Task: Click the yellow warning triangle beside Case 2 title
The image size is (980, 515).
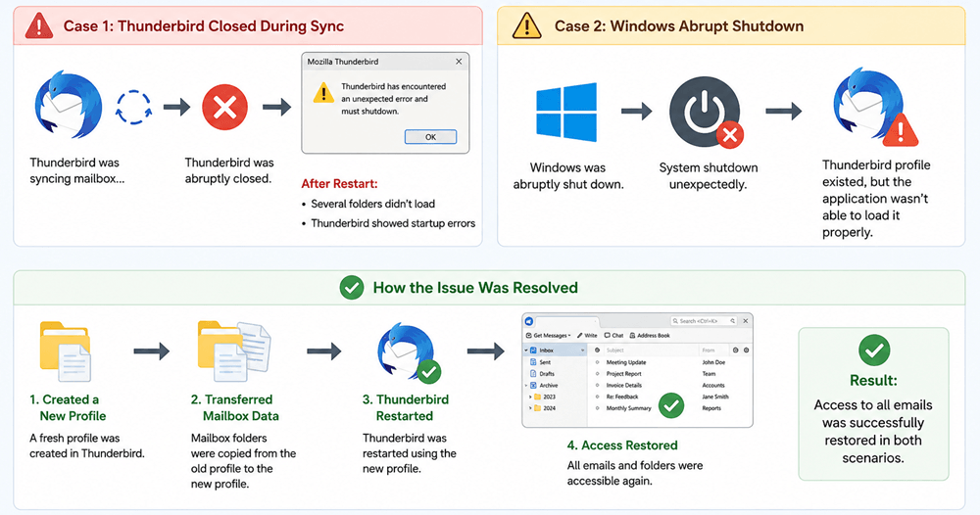Action: tap(526, 26)
